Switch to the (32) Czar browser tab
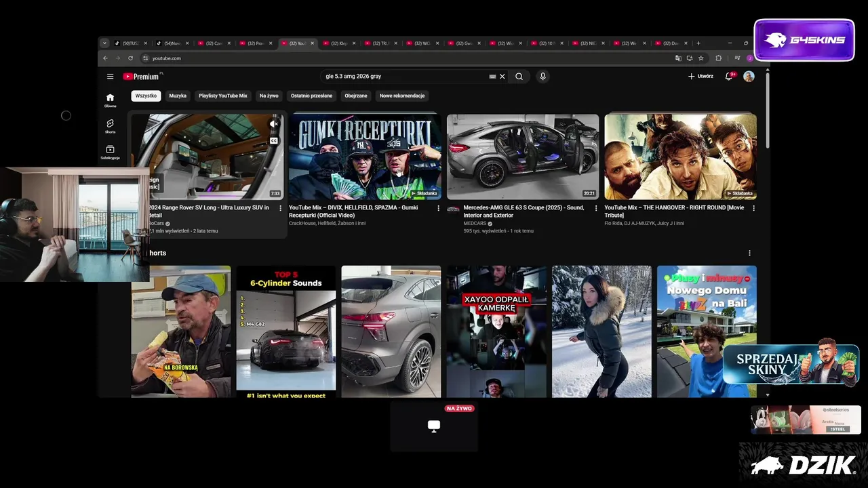Image resolution: width=868 pixels, height=488 pixels. pos(213,43)
